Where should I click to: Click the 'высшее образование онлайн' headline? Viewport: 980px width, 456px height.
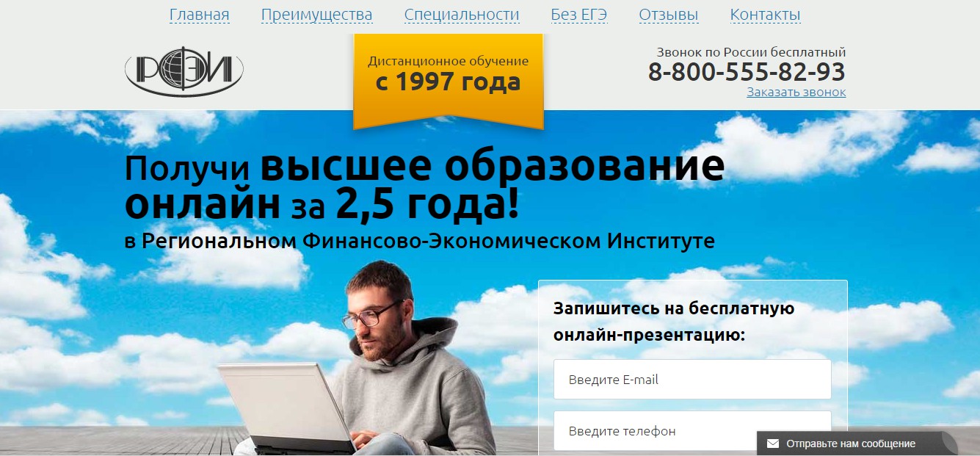[424, 186]
